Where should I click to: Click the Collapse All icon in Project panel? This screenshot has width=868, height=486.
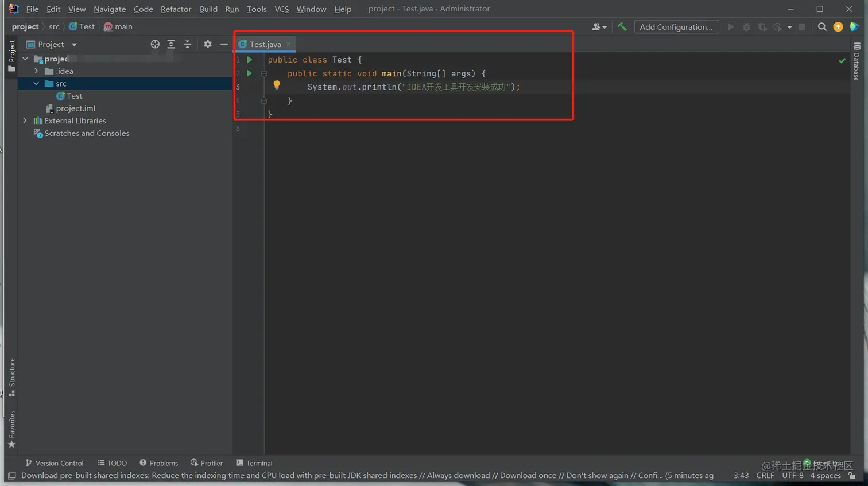click(187, 44)
